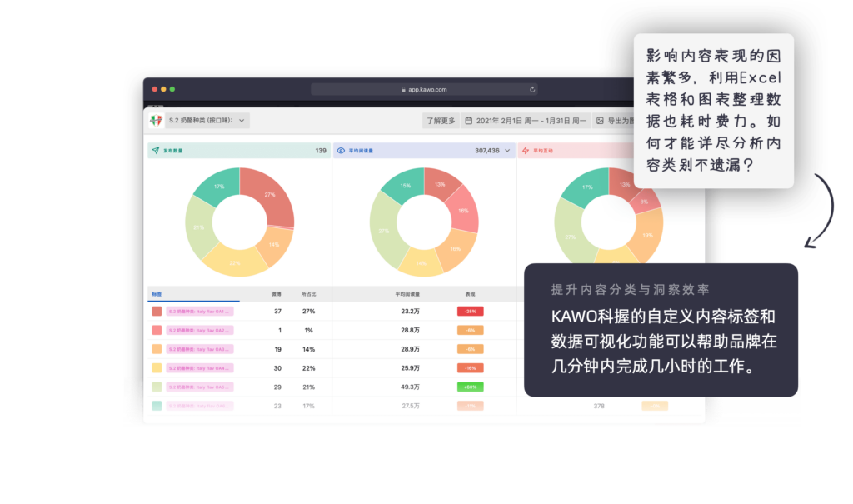
Task: Click the orange swatch for Italy flav OA3
Action: point(157,349)
